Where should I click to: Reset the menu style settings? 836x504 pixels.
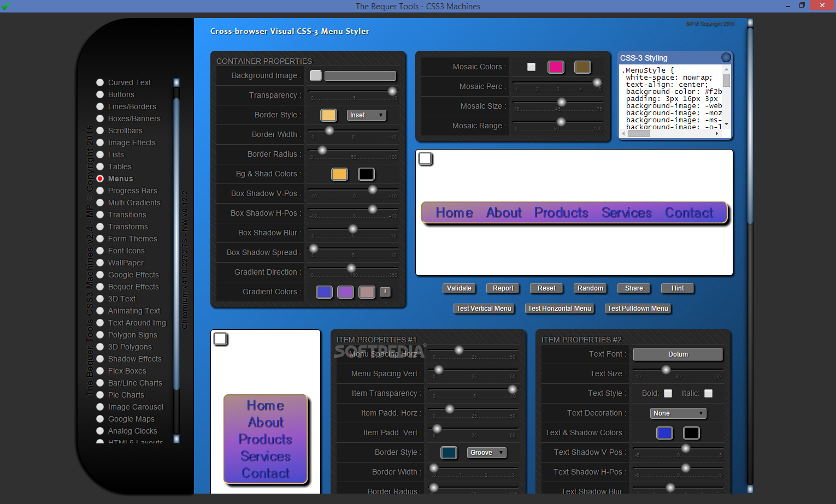click(x=546, y=288)
